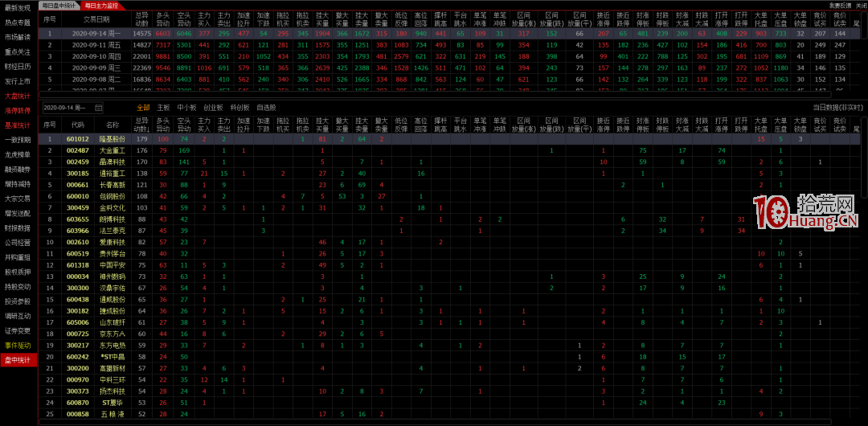The width and height of the screenshot is (868, 426).
Task: Select stock code 300185 row
Action: click(x=449, y=174)
